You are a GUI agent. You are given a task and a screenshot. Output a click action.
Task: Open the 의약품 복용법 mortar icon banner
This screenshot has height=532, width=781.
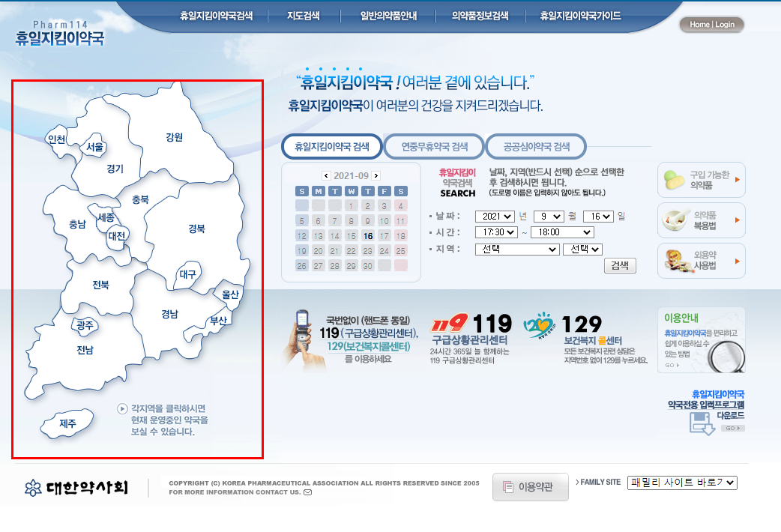702,220
